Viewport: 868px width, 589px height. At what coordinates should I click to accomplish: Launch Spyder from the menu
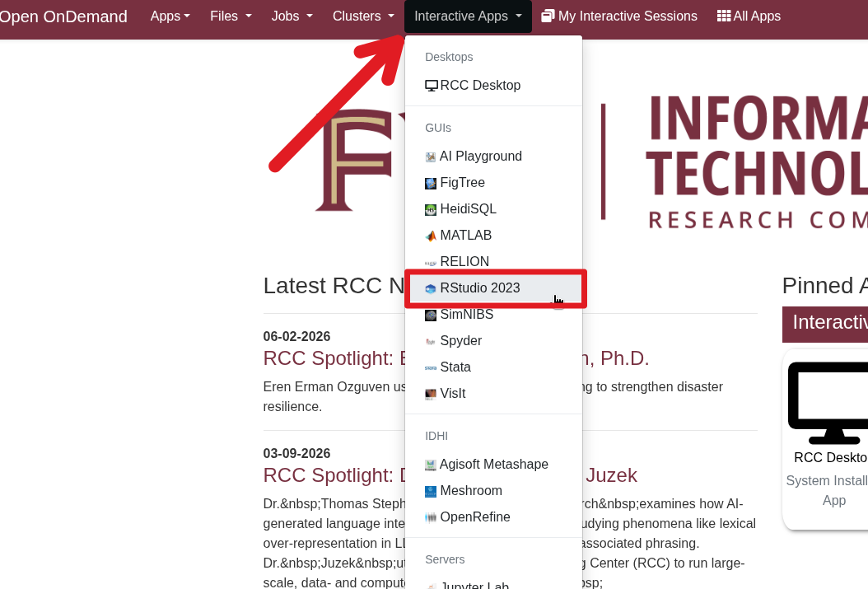coord(493,340)
